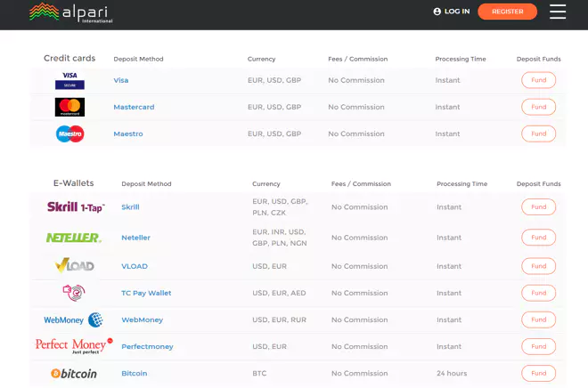Open the Skrill deposit method link

[130, 207]
